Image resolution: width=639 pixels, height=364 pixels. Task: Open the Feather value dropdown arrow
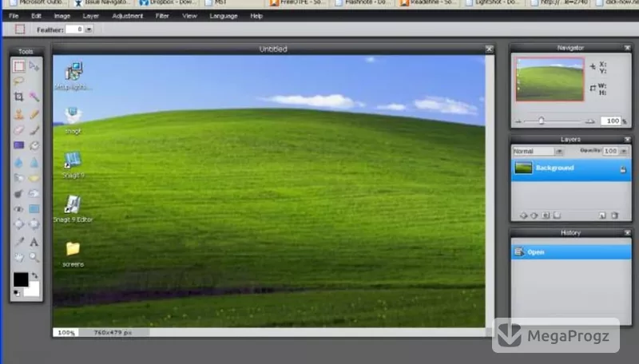click(89, 30)
